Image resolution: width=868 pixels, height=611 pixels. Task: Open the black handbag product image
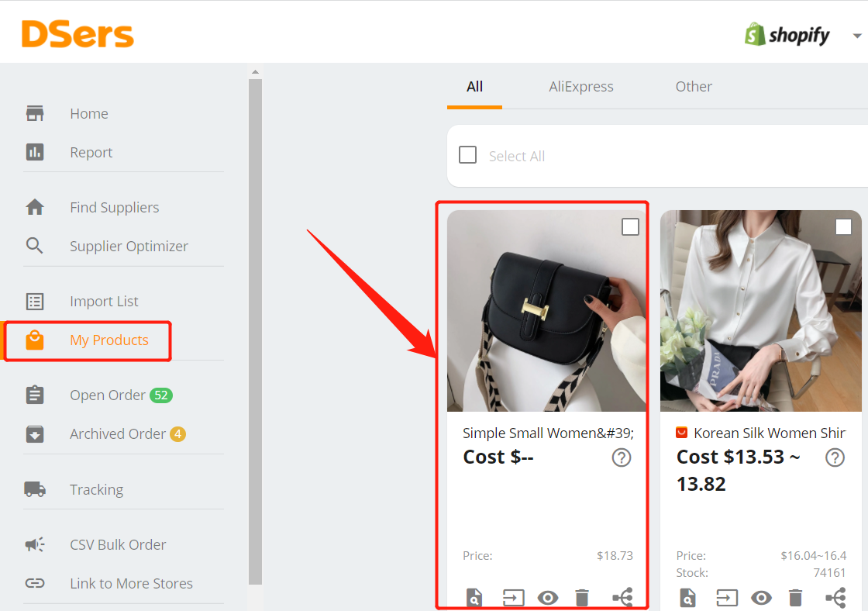546,311
